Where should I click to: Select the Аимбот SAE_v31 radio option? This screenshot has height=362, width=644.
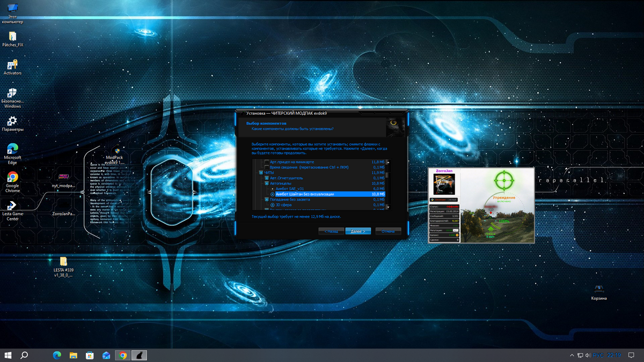[x=273, y=189]
